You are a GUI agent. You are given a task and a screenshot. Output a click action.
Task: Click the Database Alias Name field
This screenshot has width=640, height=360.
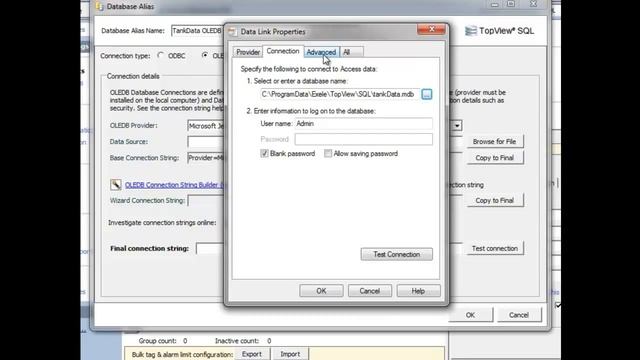198,31
